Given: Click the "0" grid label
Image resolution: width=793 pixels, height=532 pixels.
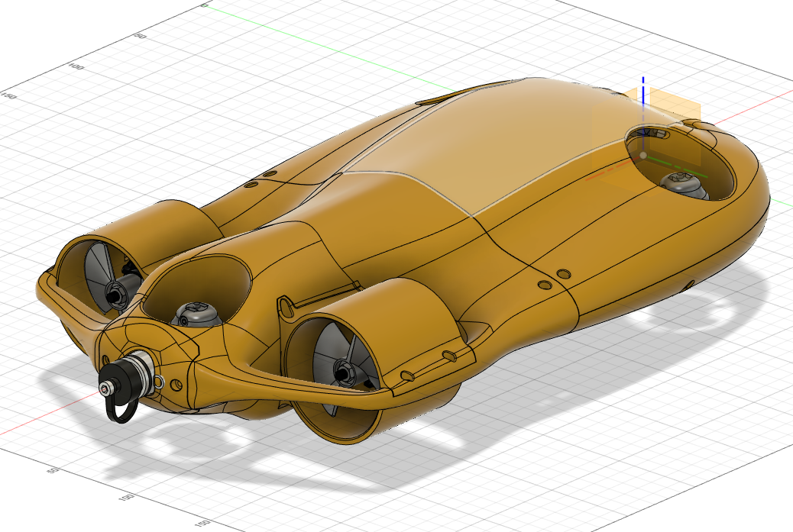Looking at the screenshot, I should pos(204,5).
